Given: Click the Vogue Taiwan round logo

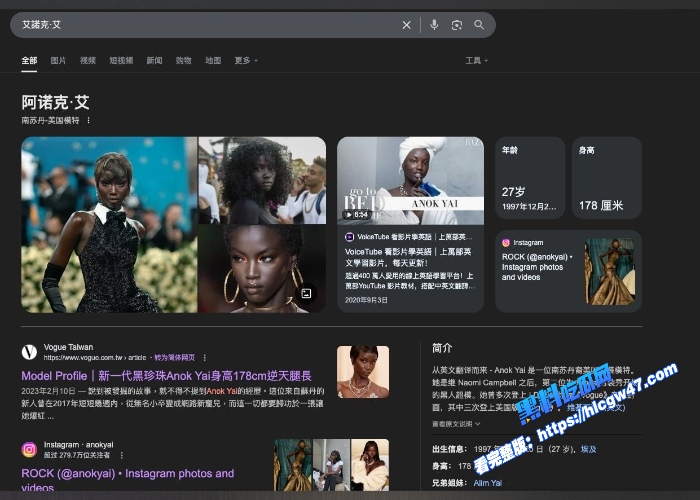Looking at the screenshot, I should pyautogui.click(x=29, y=352).
